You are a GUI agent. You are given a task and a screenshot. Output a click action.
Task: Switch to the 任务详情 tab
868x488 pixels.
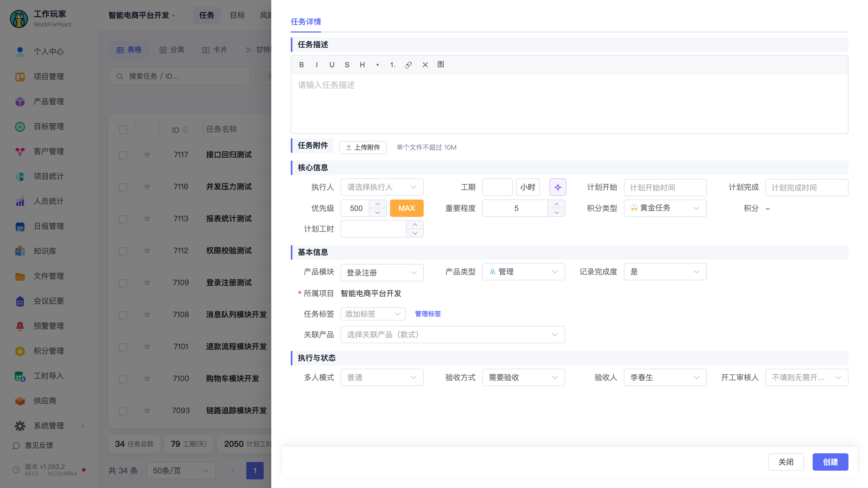point(306,22)
